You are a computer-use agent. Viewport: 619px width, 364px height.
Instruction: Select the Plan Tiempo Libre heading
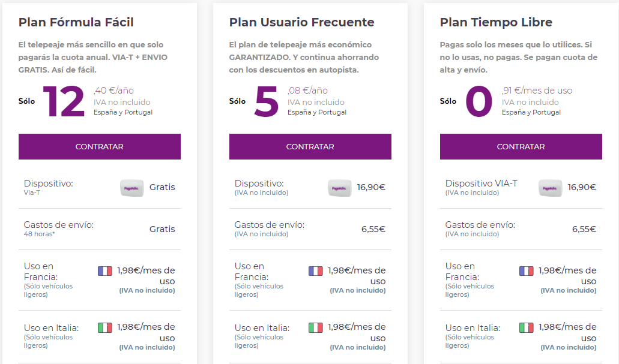click(497, 22)
